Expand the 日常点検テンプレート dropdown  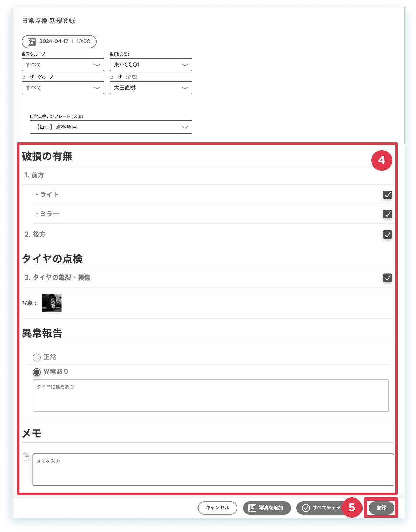(111, 127)
